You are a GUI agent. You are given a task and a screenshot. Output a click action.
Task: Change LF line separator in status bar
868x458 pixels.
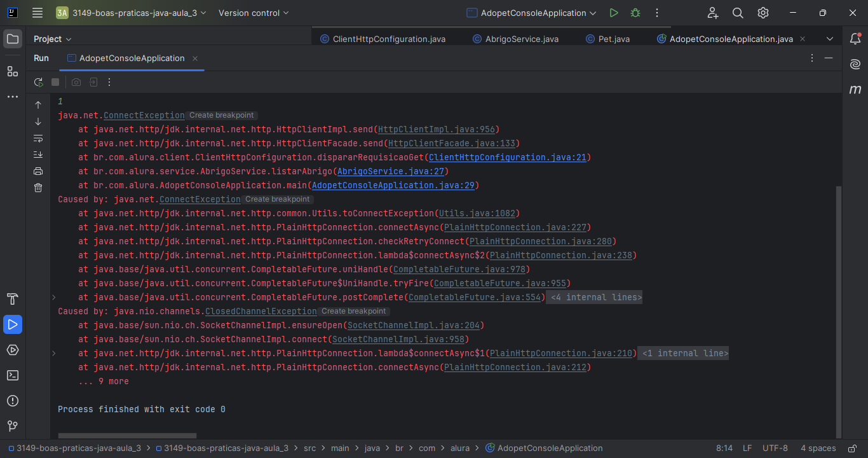(747, 448)
